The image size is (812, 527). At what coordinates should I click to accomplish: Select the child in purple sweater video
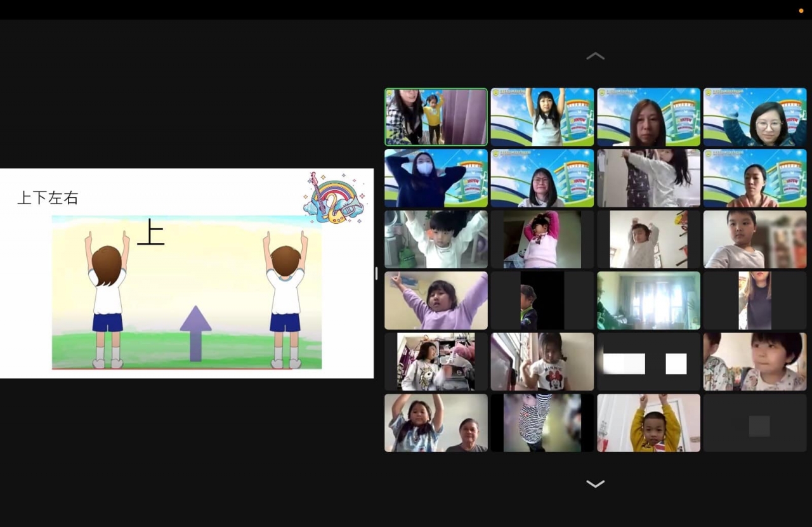pos(436,301)
